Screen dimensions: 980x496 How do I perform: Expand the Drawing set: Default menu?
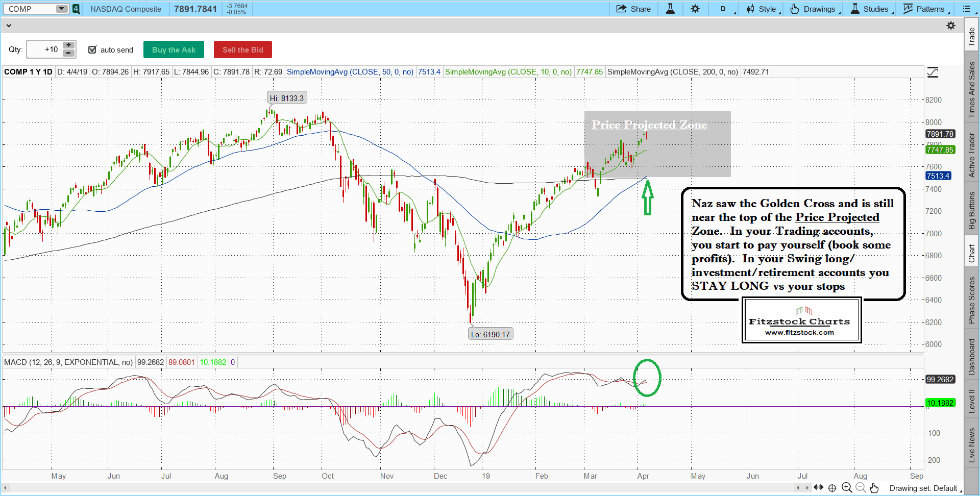[925, 488]
